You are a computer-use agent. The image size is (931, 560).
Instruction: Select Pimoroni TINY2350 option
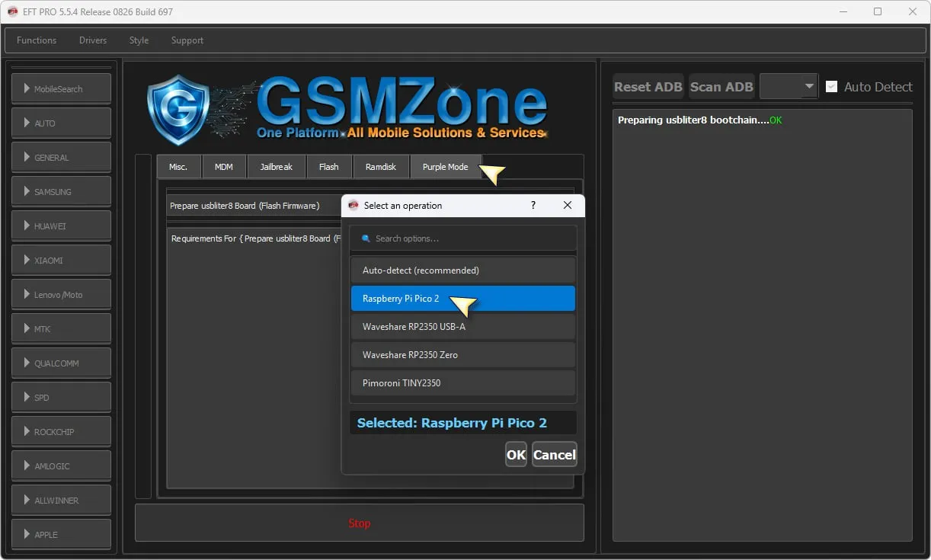[463, 383]
